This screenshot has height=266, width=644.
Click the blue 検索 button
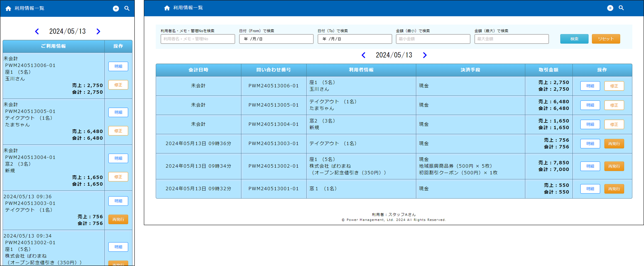tap(574, 39)
